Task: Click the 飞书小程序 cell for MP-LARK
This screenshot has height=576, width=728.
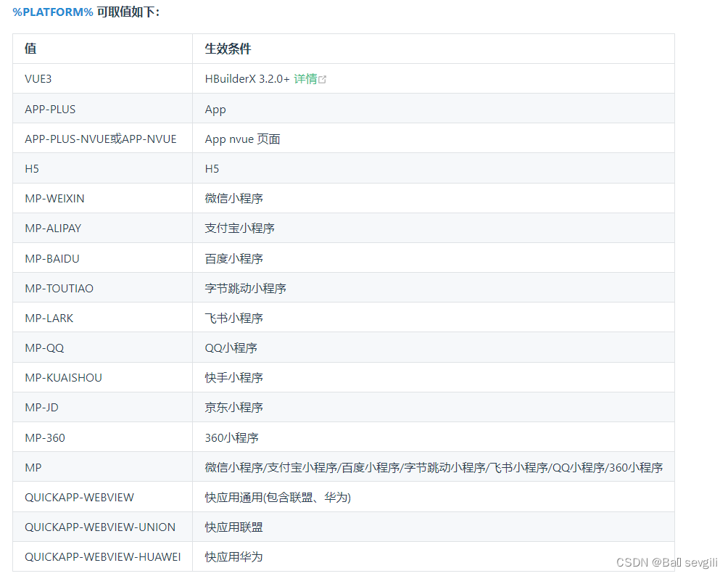Action: pyautogui.click(x=232, y=317)
